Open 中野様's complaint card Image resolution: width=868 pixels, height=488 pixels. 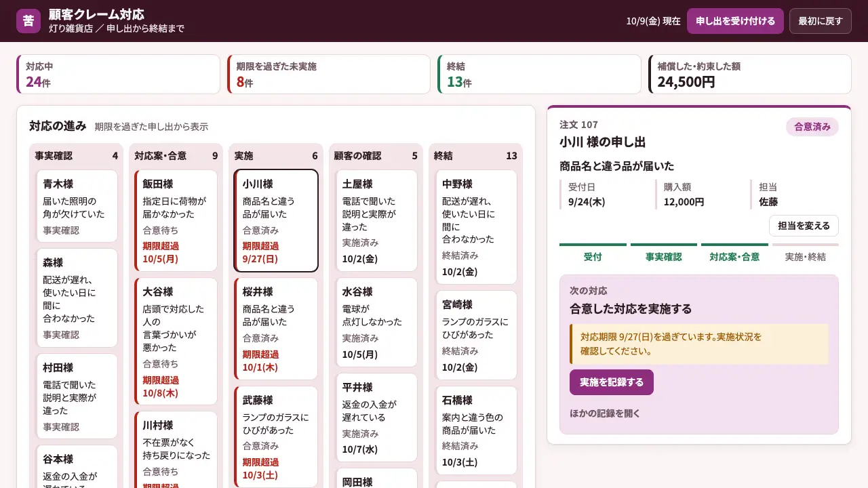coord(475,227)
